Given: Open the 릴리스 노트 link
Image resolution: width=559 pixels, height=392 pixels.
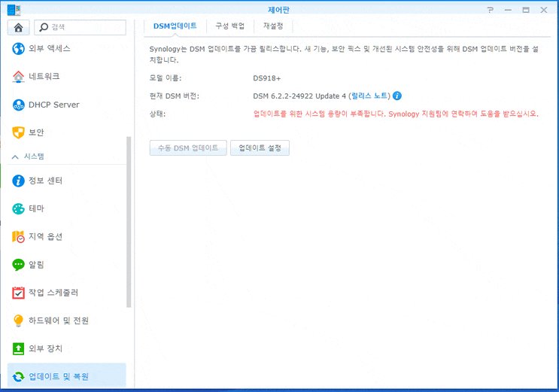Looking at the screenshot, I should click(369, 96).
